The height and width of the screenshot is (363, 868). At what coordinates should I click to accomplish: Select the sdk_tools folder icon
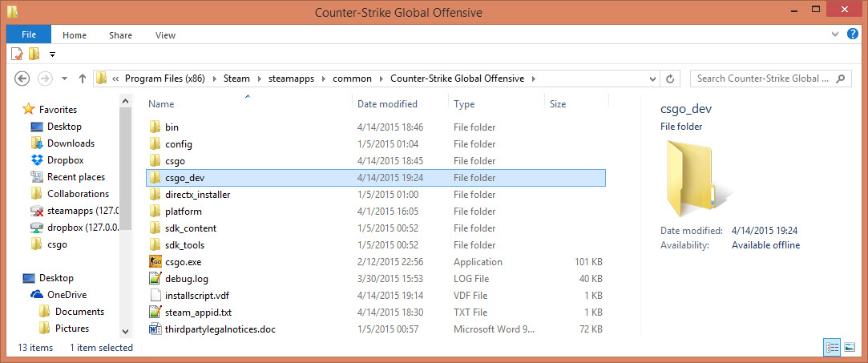pos(155,245)
